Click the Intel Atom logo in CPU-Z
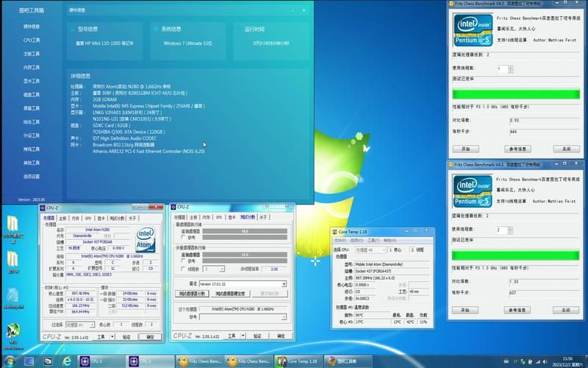 pyautogui.click(x=145, y=239)
